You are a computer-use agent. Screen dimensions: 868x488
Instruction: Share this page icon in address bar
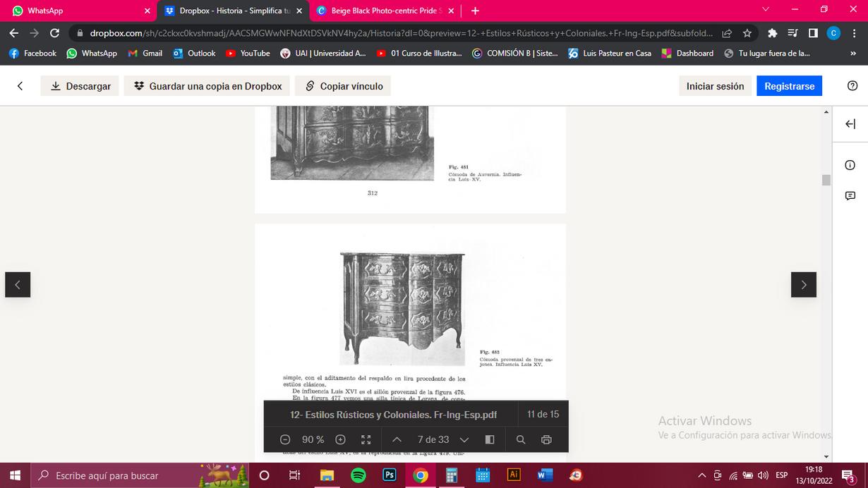click(727, 33)
